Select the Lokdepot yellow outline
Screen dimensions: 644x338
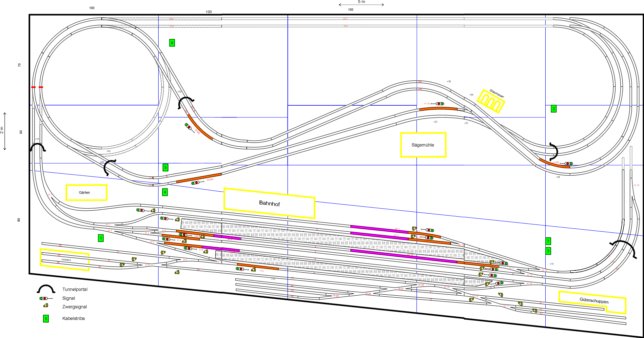coord(65,260)
